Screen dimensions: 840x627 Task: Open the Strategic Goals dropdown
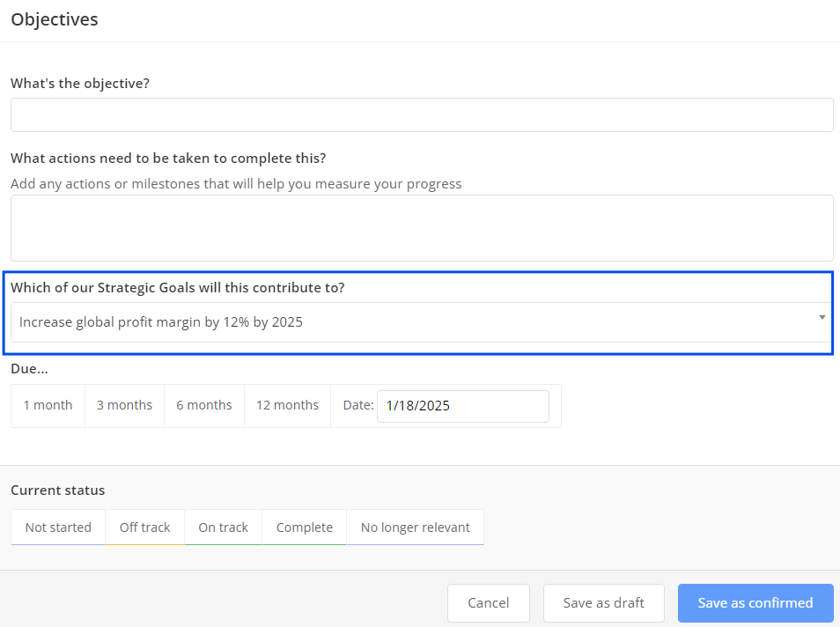[x=422, y=322]
